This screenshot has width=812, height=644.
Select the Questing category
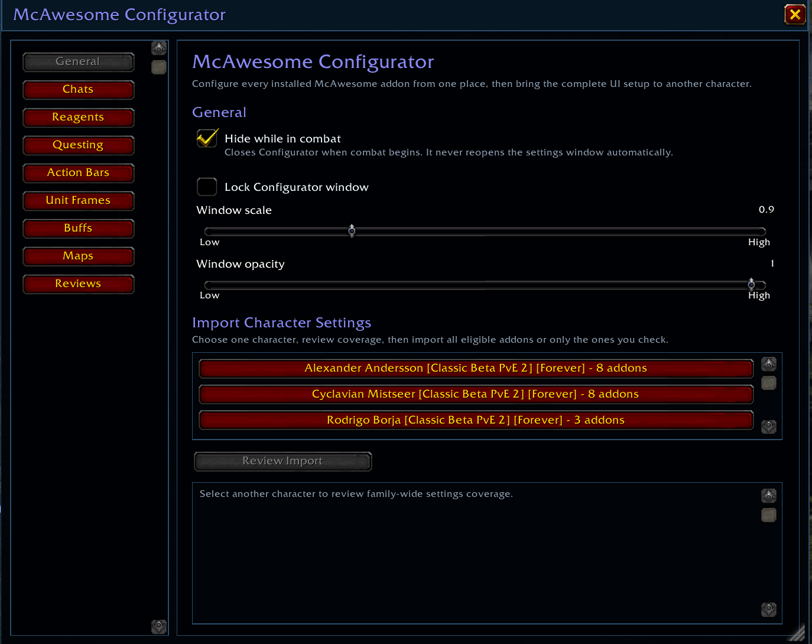tap(79, 145)
